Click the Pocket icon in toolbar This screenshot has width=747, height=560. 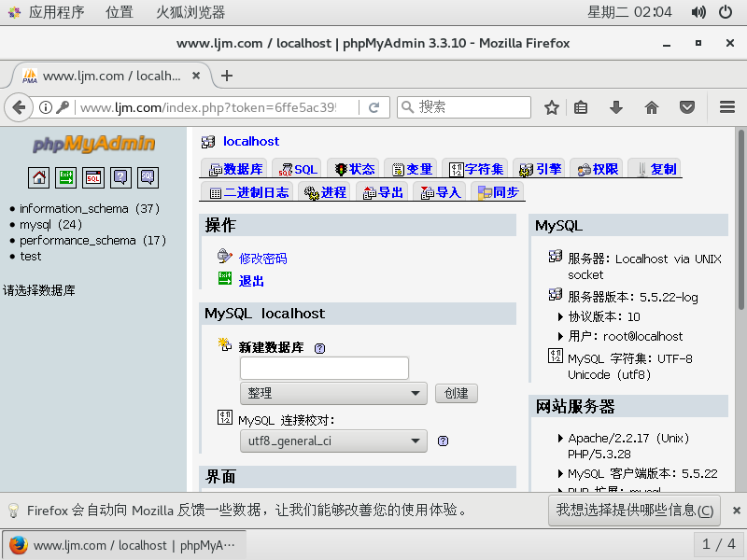pos(687,107)
